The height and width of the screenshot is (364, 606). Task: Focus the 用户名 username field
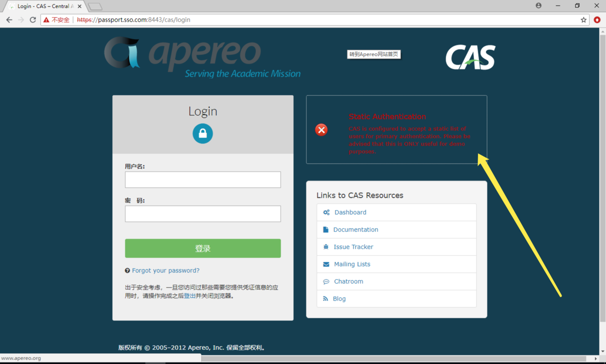click(203, 179)
